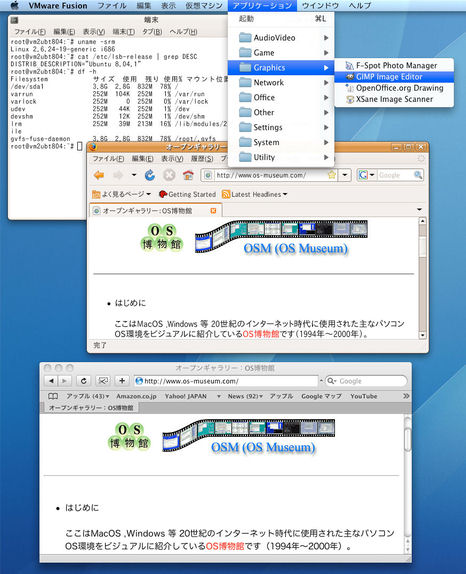Click the Firefox search magnifier icon

pyautogui.click(x=418, y=175)
